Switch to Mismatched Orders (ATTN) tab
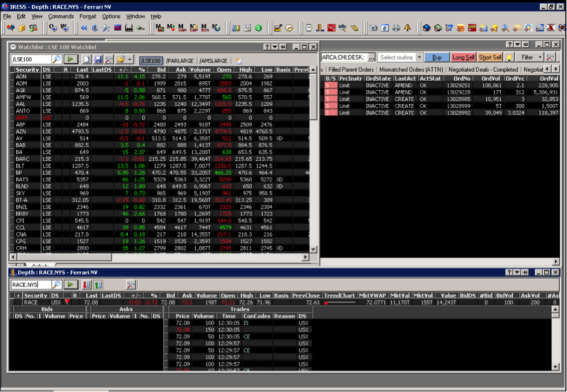This screenshot has height=392, width=567. pyautogui.click(x=411, y=69)
